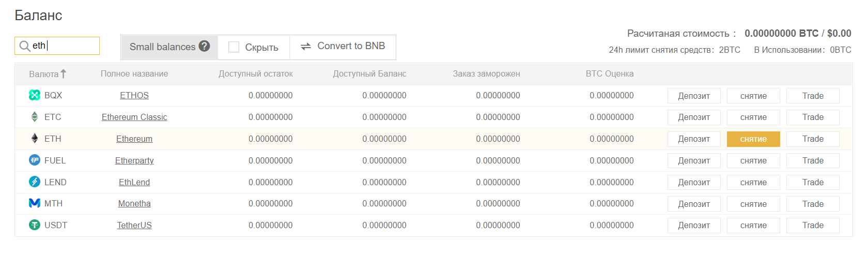868x269 pixels.
Task: Click the BTC Оценка column header
Action: tap(610, 74)
